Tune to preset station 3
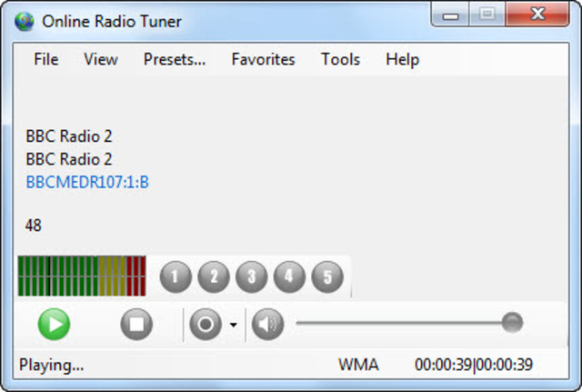This screenshot has height=392, width=582. click(x=252, y=276)
